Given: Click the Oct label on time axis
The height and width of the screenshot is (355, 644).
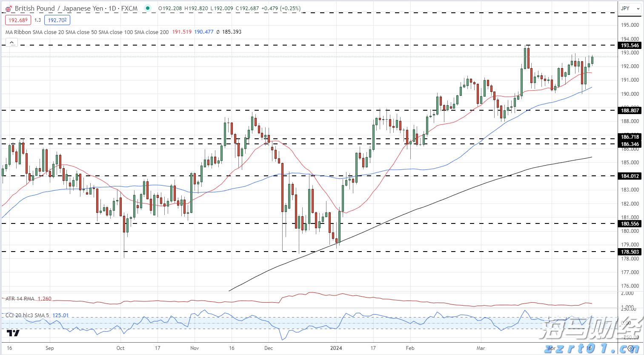Looking at the screenshot, I should point(120,348).
